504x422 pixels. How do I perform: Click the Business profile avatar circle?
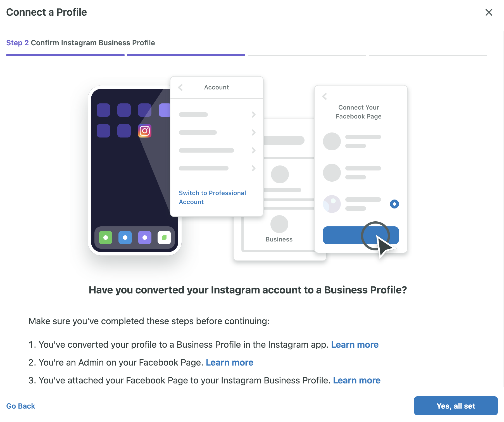[279, 224]
